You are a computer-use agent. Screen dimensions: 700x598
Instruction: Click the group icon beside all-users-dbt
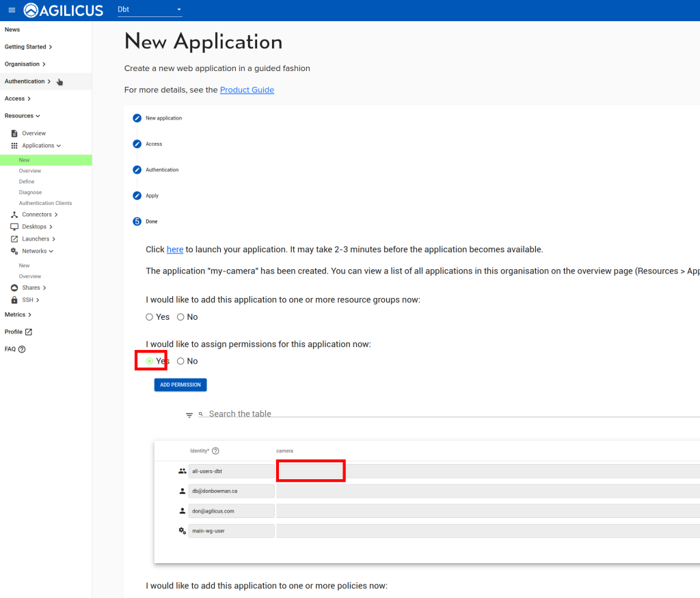tap(182, 472)
